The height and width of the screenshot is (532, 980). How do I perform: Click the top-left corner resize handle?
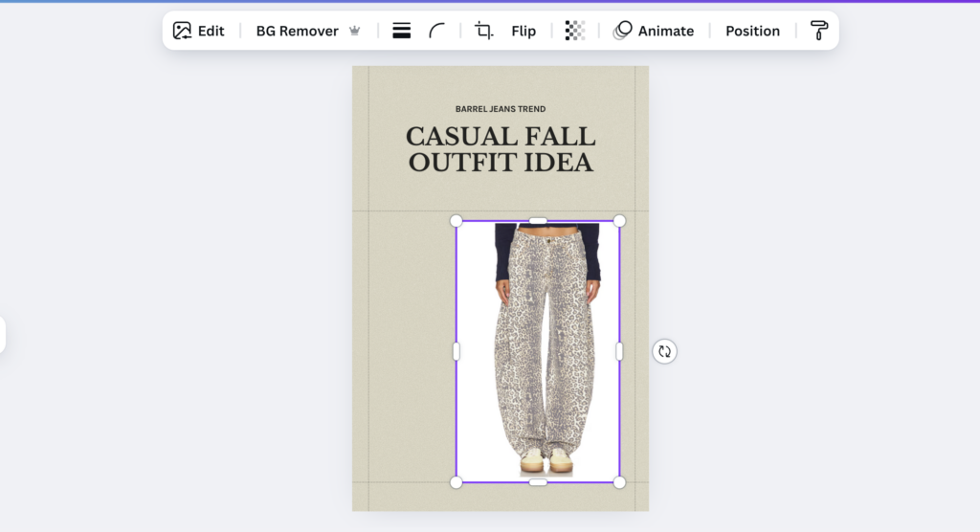coord(457,221)
